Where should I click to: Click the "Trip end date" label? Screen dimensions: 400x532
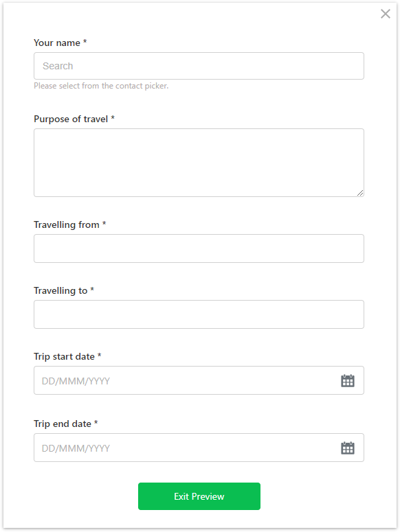click(x=63, y=424)
